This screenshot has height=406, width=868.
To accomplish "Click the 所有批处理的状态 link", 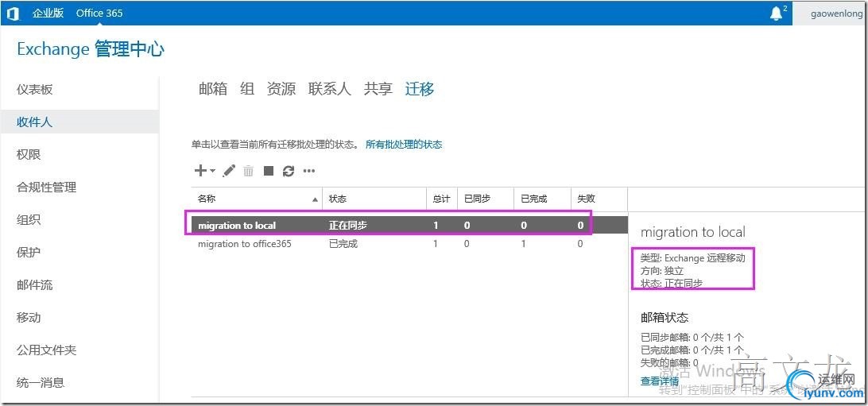I will tap(404, 145).
